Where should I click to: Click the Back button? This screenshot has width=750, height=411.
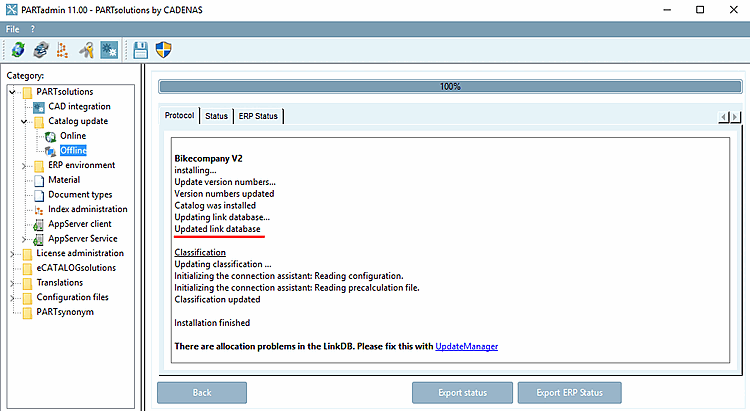(x=202, y=393)
